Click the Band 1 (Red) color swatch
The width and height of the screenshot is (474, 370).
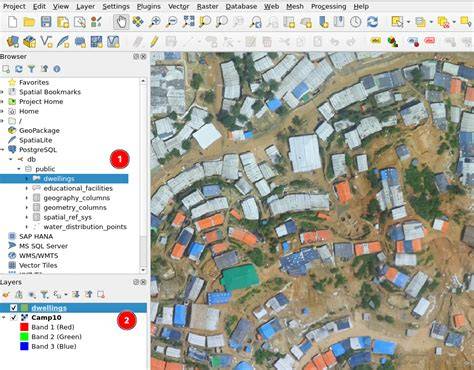point(24,327)
